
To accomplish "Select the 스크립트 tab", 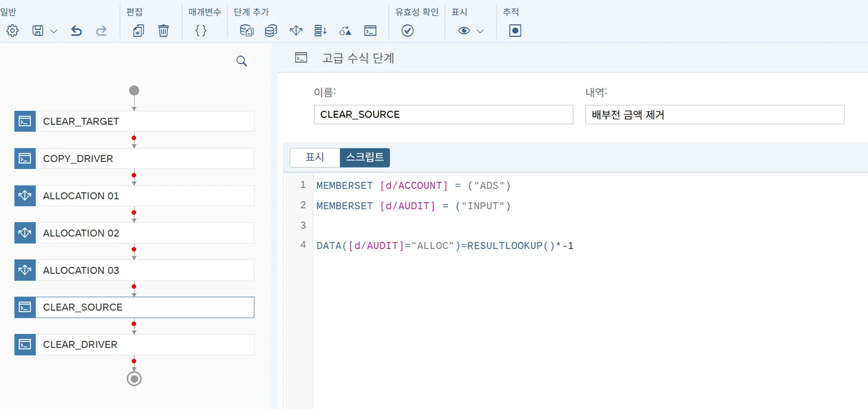I will click(x=364, y=157).
